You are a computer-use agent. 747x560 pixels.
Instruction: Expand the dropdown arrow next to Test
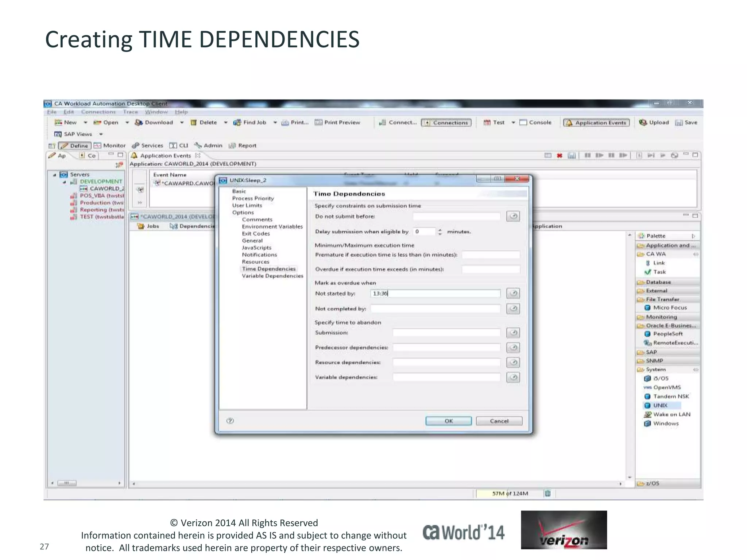click(x=513, y=122)
